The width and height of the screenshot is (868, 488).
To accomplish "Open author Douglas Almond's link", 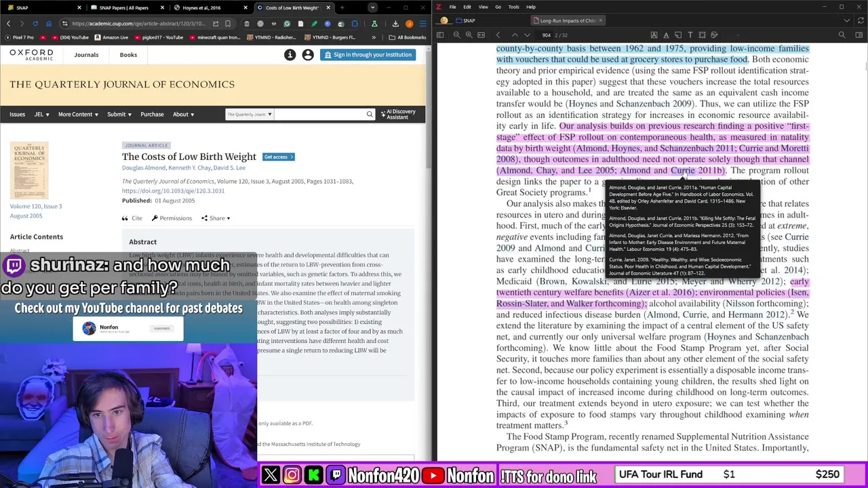I will pyautogui.click(x=144, y=167).
